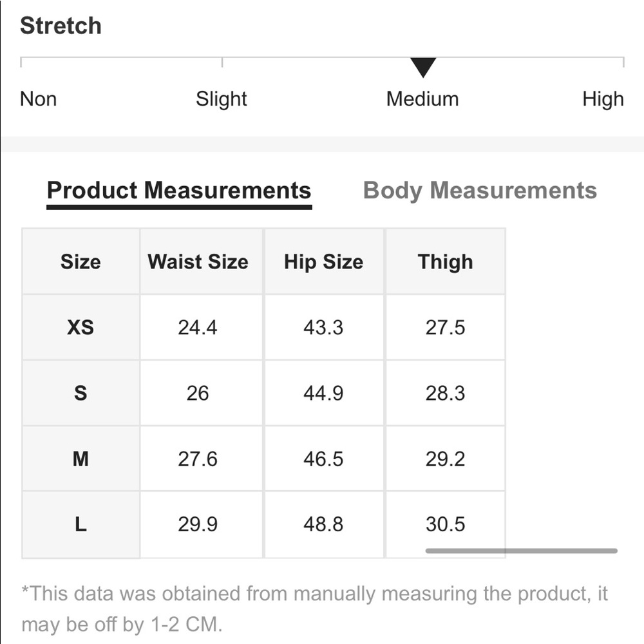Click the M size row label
Screen dimensions: 644x644
80,459
